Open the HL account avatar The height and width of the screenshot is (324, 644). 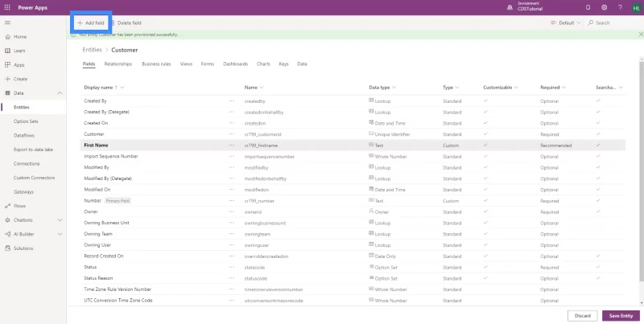coord(636,8)
